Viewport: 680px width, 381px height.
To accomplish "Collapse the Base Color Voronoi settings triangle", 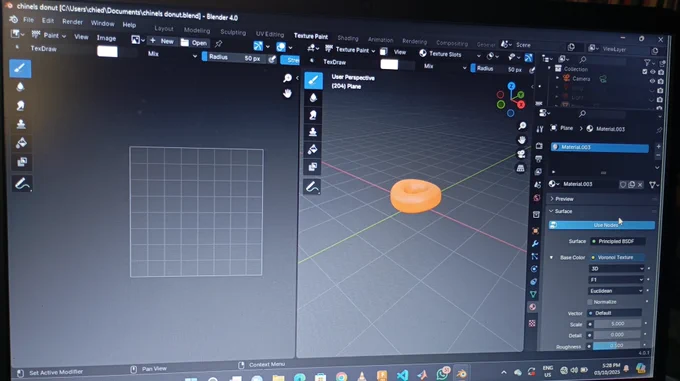I will tap(551, 257).
